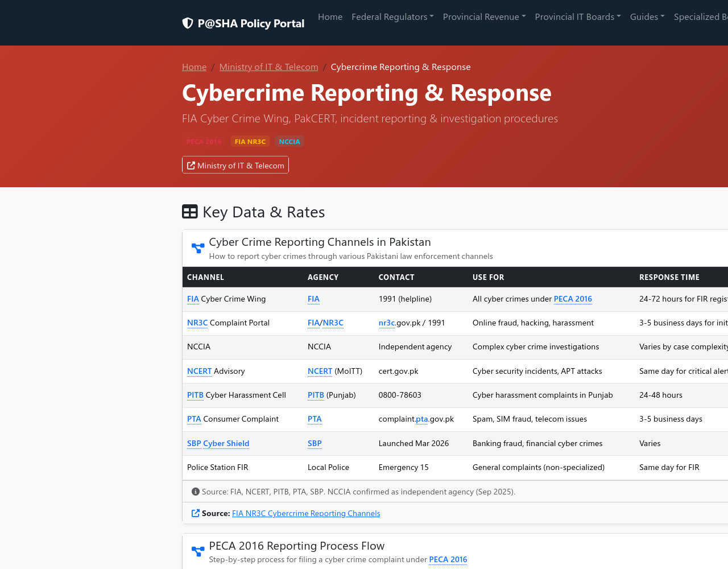Viewport: 728px width, 569px height.
Task: Click the PECA 2016 tag badge
Action: point(204,142)
